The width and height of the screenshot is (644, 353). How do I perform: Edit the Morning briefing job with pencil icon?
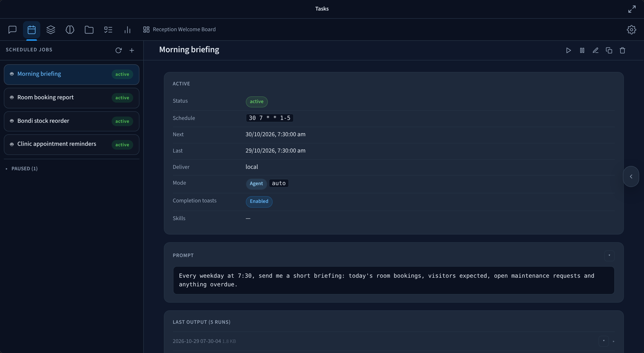(x=596, y=50)
